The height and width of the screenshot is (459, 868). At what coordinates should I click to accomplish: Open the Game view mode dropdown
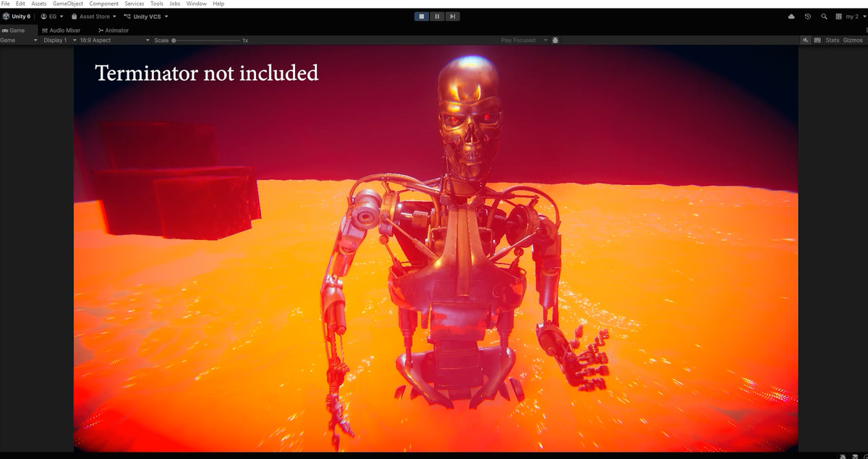(19, 40)
